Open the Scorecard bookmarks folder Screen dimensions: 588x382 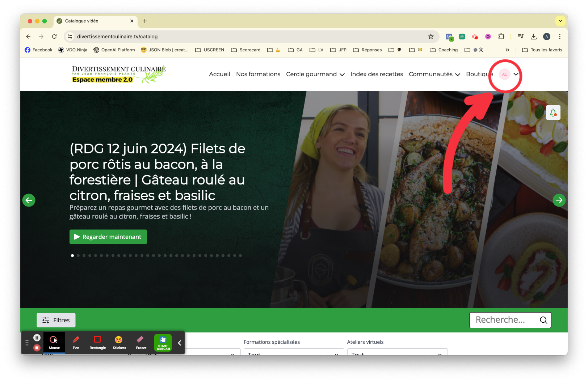[x=246, y=50]
